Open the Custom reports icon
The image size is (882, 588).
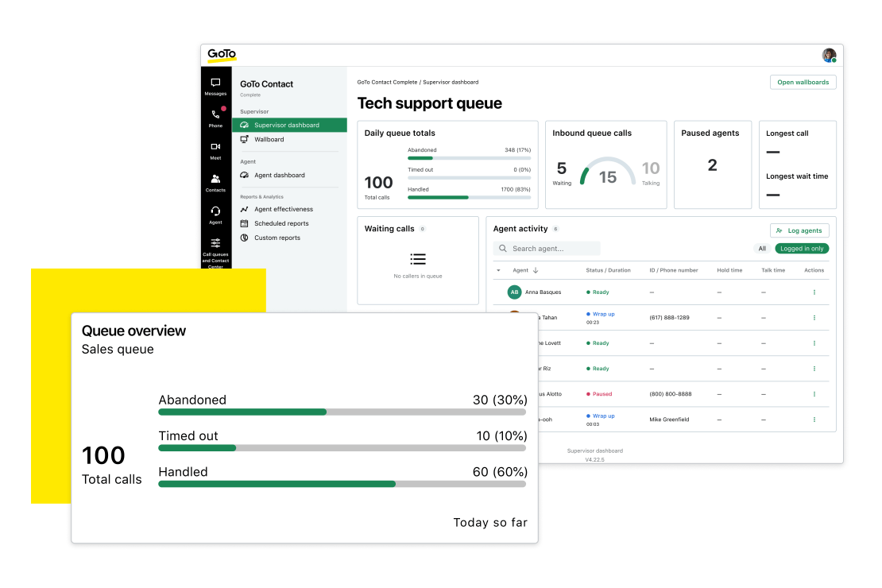244,238
